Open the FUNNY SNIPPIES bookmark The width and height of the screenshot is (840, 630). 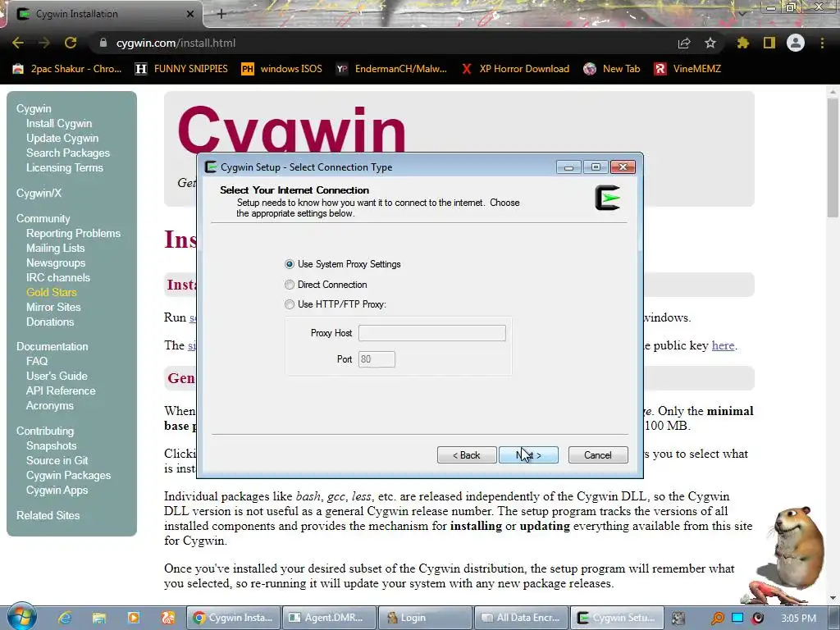[x=181, y=69]
